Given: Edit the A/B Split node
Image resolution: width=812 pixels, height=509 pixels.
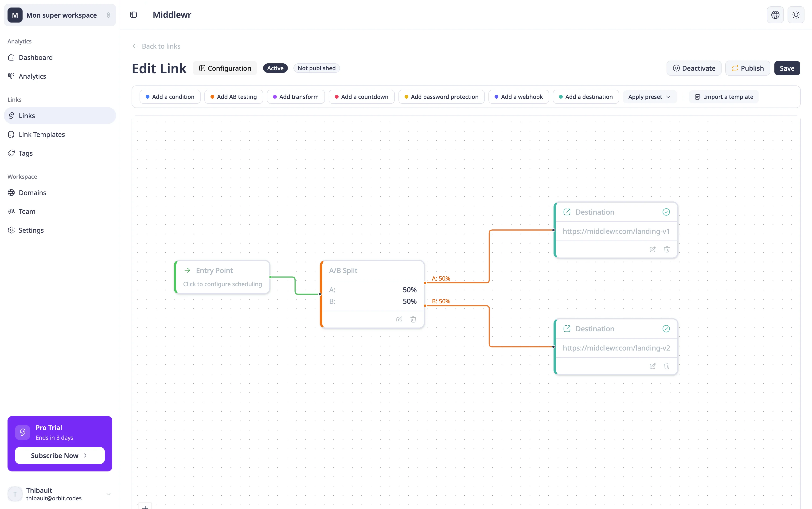Looking at the screenshot, I should (x=399, y=320).
